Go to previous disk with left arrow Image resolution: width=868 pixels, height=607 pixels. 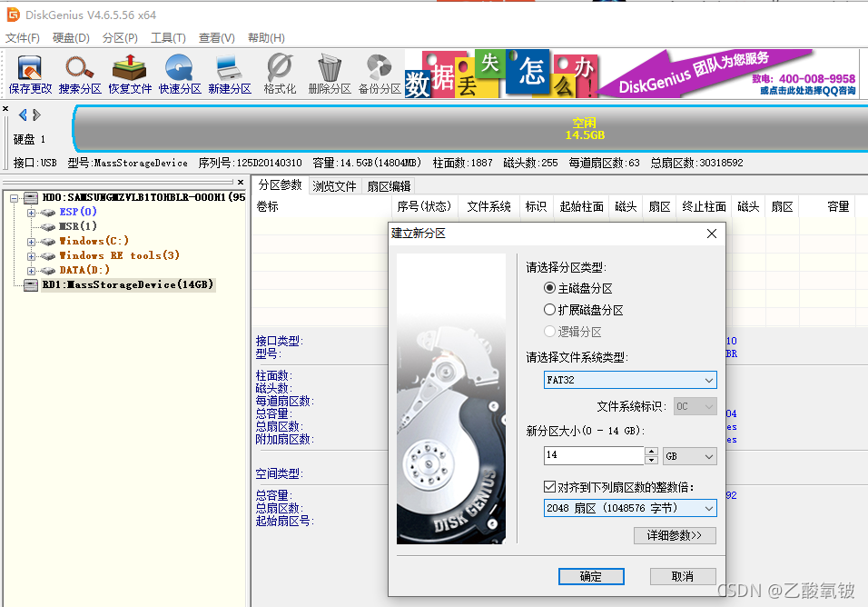23,114
